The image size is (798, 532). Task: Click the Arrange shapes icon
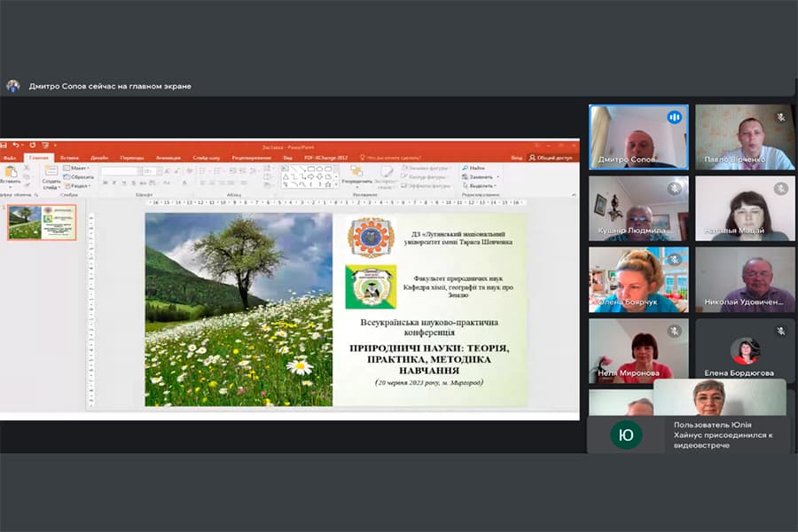[x=356, y=172]
